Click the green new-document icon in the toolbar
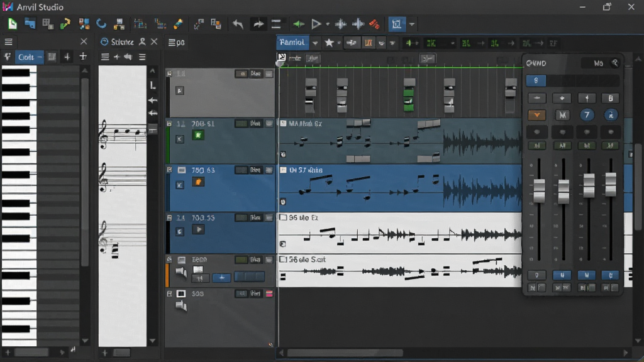This screenshot has height=362, width=644. (x=13, y=24)
